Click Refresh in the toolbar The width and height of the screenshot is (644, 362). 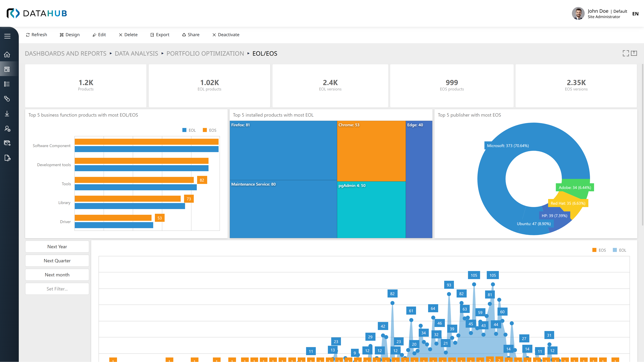(x=37, y=35)
